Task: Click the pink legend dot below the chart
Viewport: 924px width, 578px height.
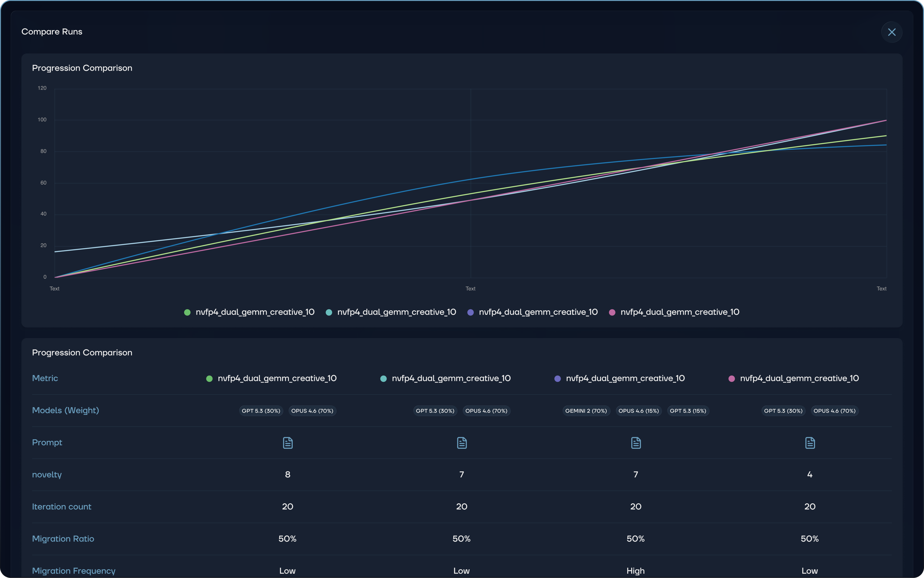Action: tap(612, 312)
